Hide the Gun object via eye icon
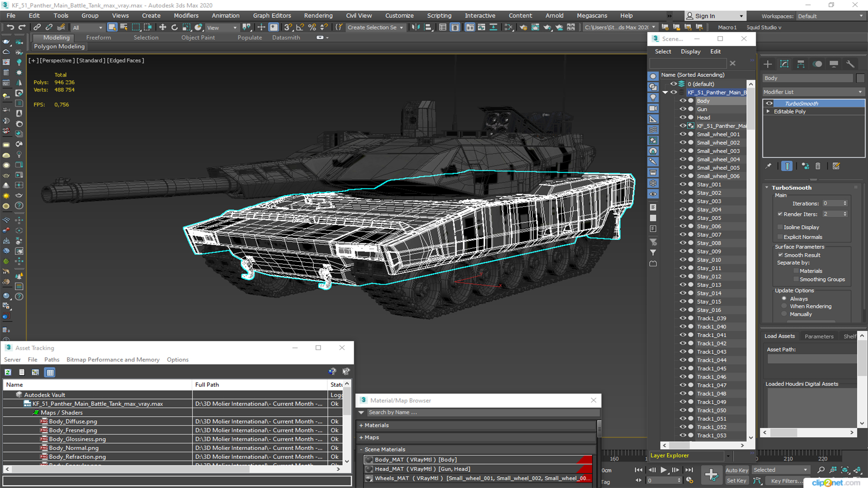The width and height of the screenshot is (868, 488). pos(683,109)
